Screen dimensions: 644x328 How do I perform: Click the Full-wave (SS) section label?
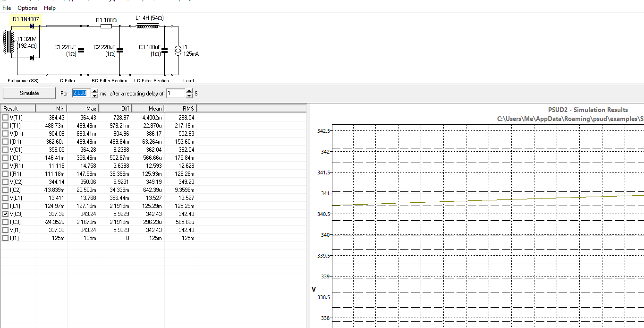(x=23, y=81)
